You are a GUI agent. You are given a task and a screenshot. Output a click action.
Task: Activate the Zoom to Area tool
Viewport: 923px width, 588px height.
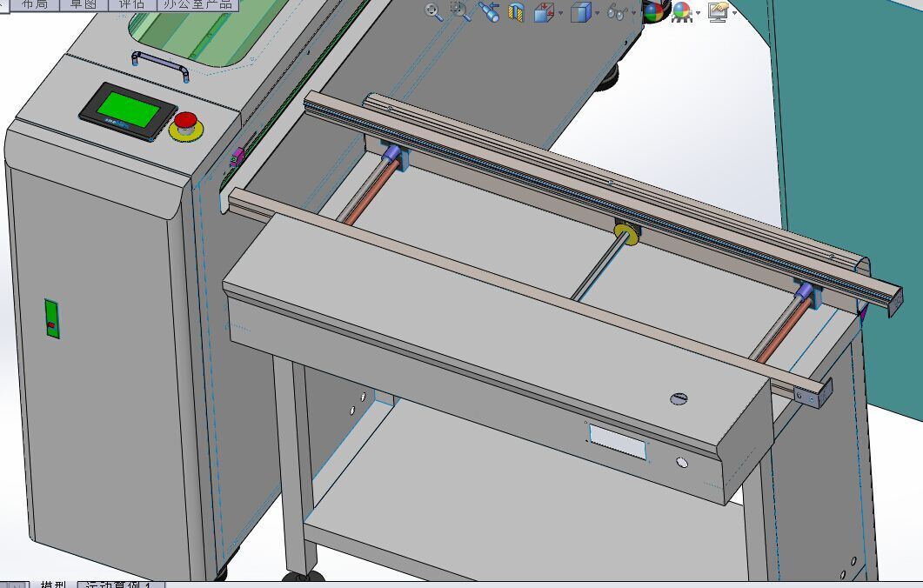click(x=460, y=10)
